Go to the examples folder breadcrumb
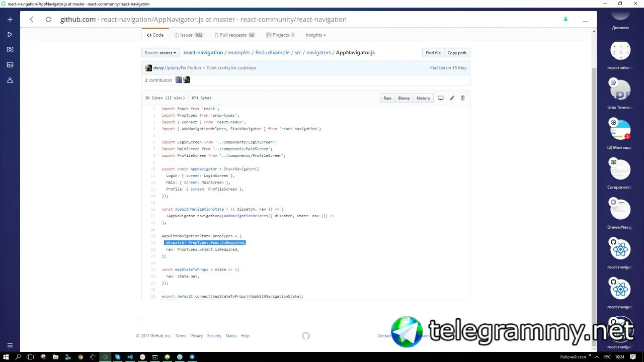This screenshot has height=362, width=644. click(239, 53)
